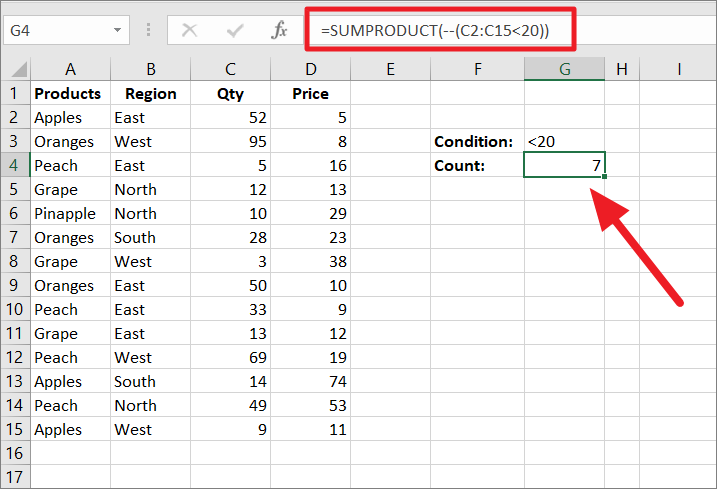The width and height of the screenshot is (717, 489).
Task: Click the Cancel (X) icon in formula bar
Action: tap(189, 31)
